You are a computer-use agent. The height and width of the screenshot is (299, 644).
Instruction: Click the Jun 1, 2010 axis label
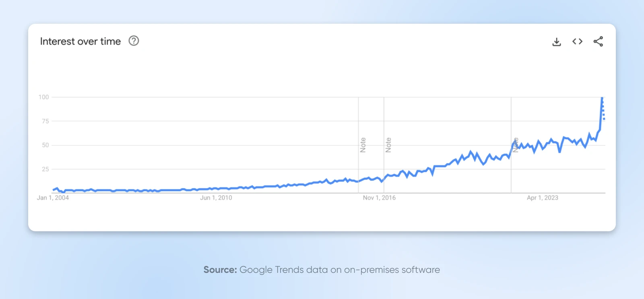[216, 198]
